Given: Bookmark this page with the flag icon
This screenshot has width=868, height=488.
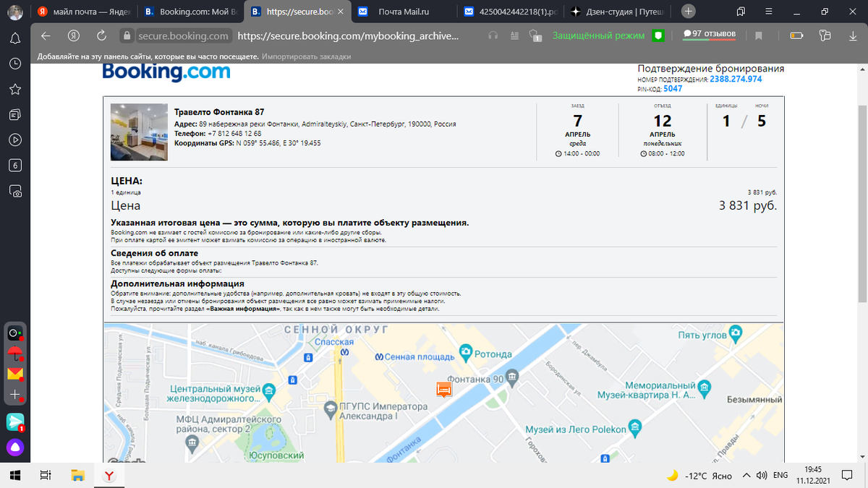Looking at the screenshot, I should (759, 35).
